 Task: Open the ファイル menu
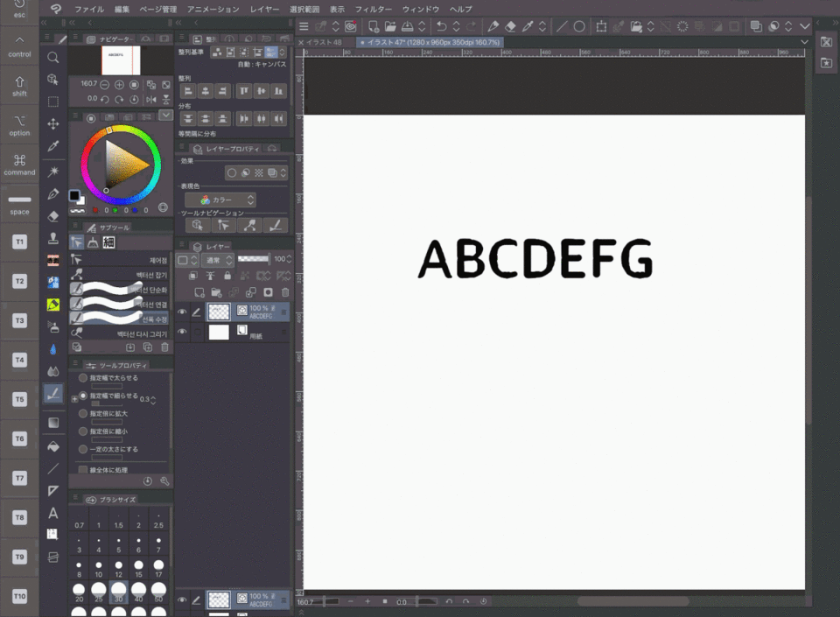[x=89, y=9]
